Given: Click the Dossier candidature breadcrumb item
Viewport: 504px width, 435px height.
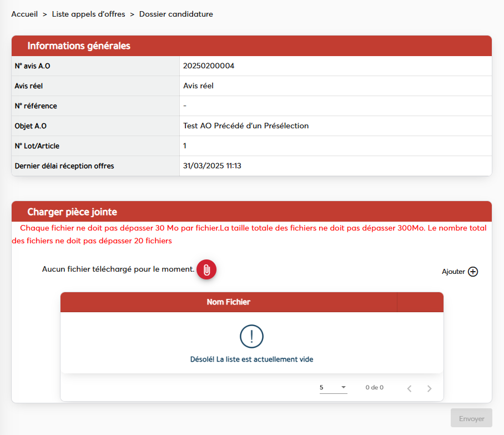Looking at the screenshot, I should [x=176, y=14].
